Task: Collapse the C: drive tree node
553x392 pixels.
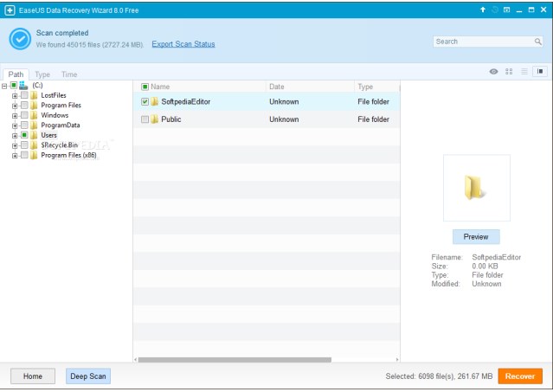Action: [x=4, y=86]
